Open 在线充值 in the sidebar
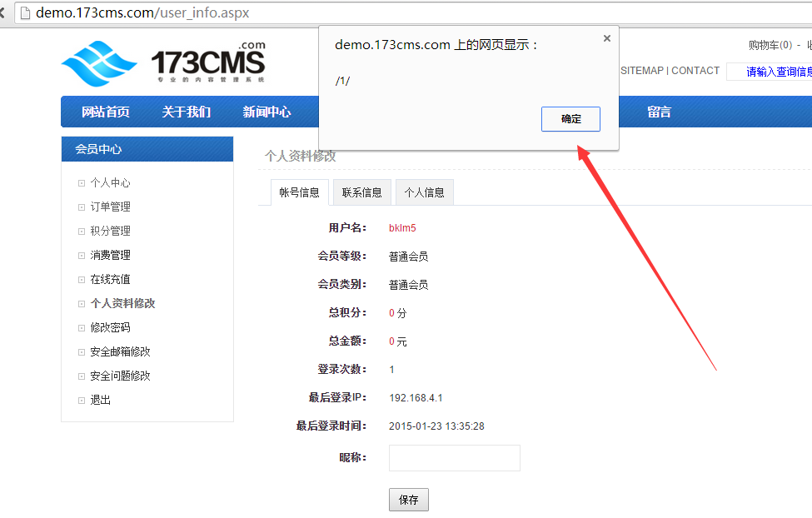The height and width of the screenshot is (518, 812). coord(110,279)
